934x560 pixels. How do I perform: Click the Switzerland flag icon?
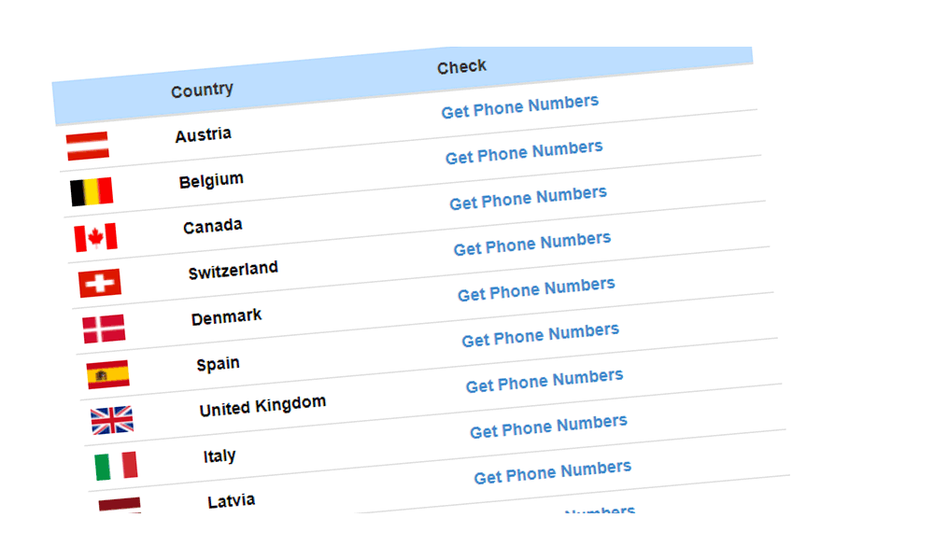click(x=100, y=283)
